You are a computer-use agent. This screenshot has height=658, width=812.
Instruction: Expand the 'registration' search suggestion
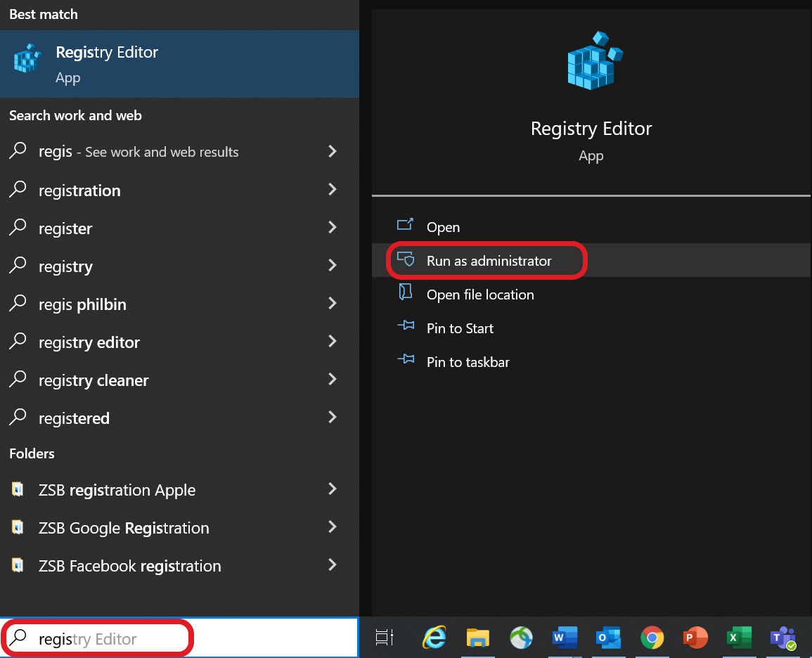332,190
